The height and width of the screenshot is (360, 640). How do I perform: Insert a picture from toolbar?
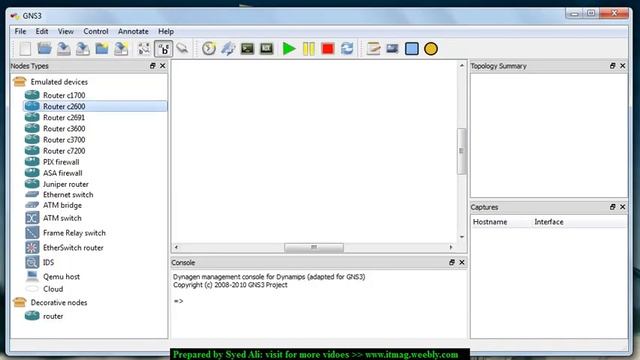392,49
